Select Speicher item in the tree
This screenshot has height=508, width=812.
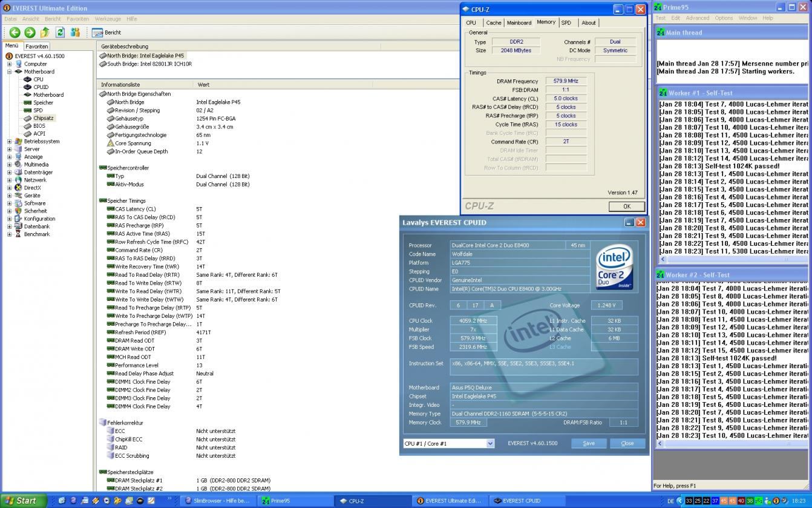[43, 103]
